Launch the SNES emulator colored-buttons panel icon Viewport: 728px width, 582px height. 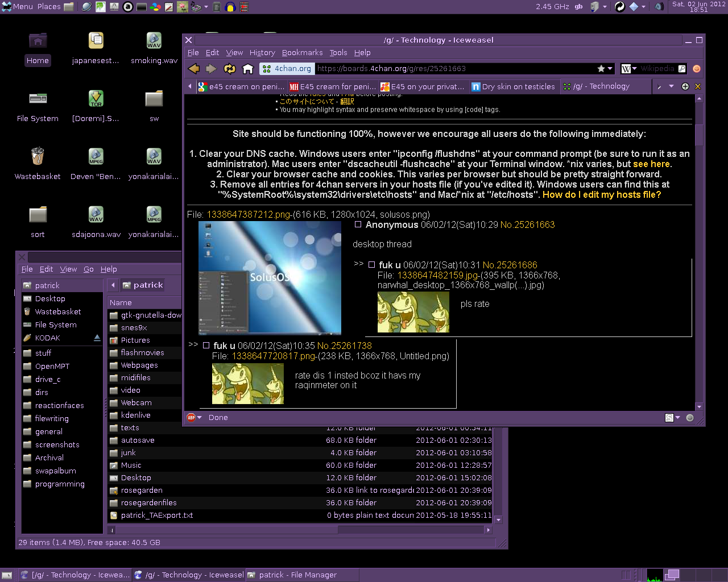pos(155,7)
